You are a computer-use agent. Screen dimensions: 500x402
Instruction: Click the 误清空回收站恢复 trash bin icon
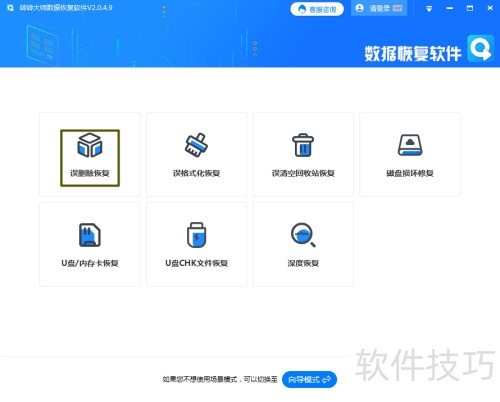pos(303,145)
